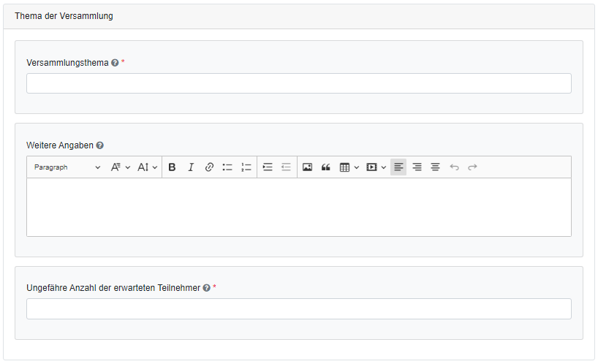Open the insert media dropdown
598x364 pixels.
click(376, 167)
